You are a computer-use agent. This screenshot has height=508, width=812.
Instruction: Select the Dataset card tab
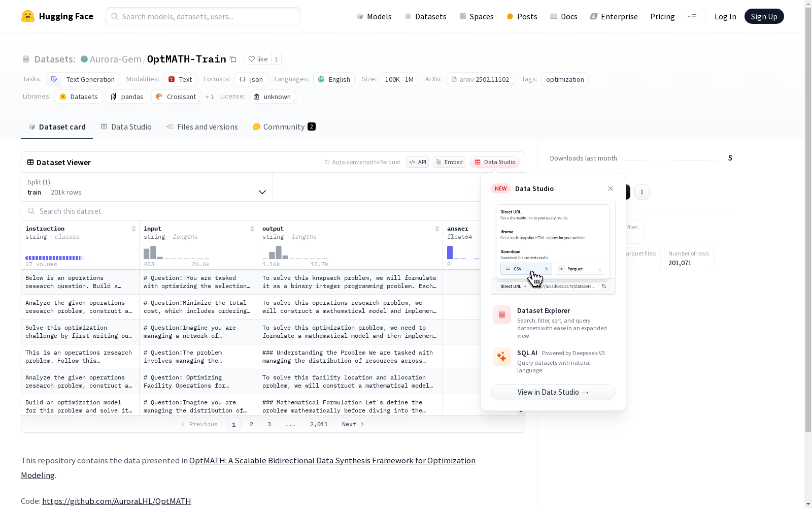(57, 127)
